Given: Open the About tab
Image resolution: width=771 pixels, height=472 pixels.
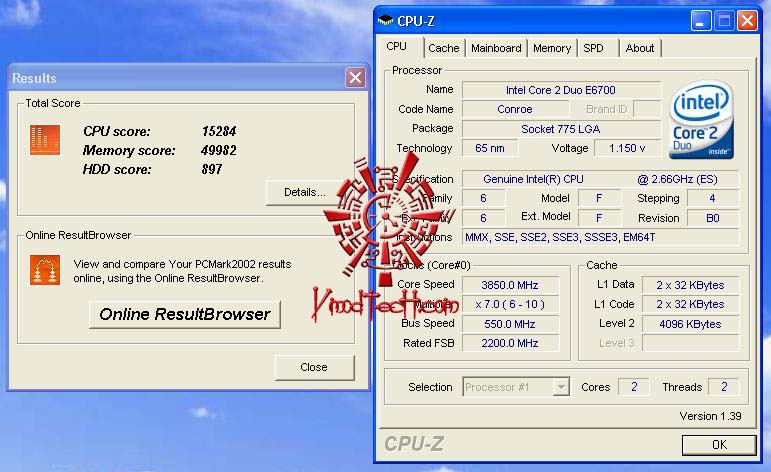Looking at the screenshot, I should (x=640, y=48).
